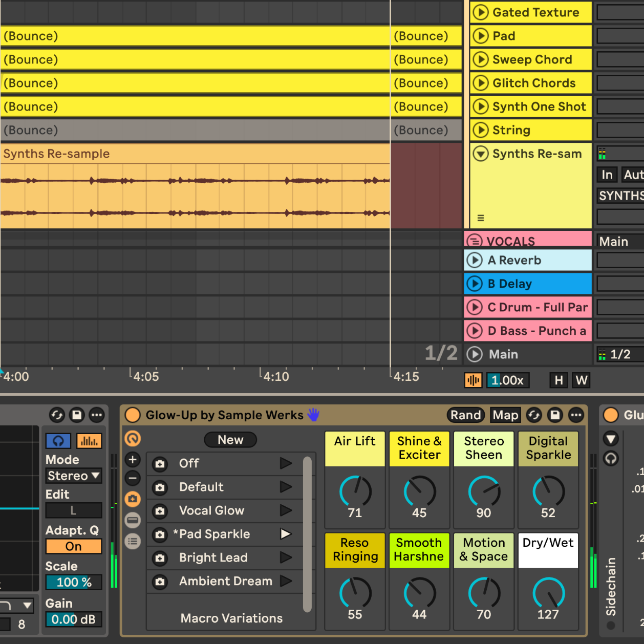644x644 pixels.
Task: Disable the Glow-Up device activator
Action: tap(133, 415)
